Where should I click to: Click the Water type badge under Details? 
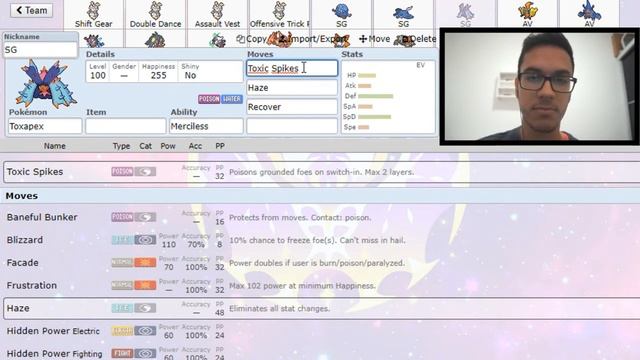click(231, 99)
